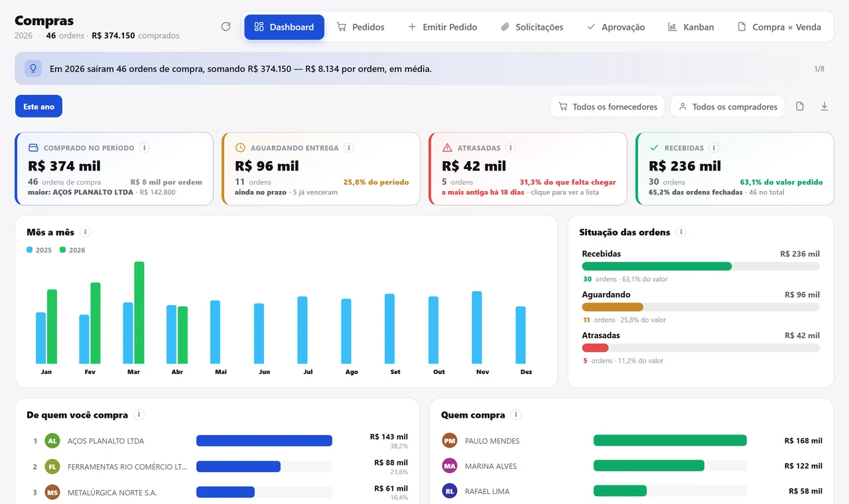Click the RL avatar for Rafael Lima
Image resolution: width=849 pixels, height=504 pixels.
(x=450, y=491)
